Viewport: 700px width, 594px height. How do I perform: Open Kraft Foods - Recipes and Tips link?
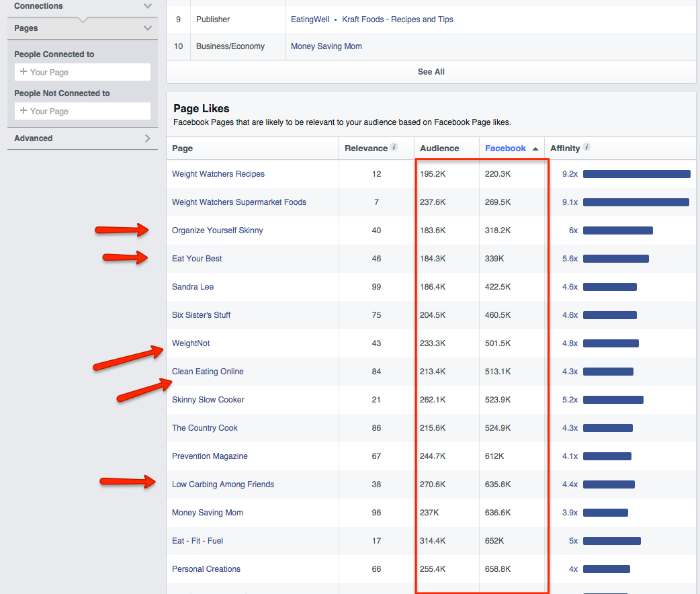pos(397,19)
